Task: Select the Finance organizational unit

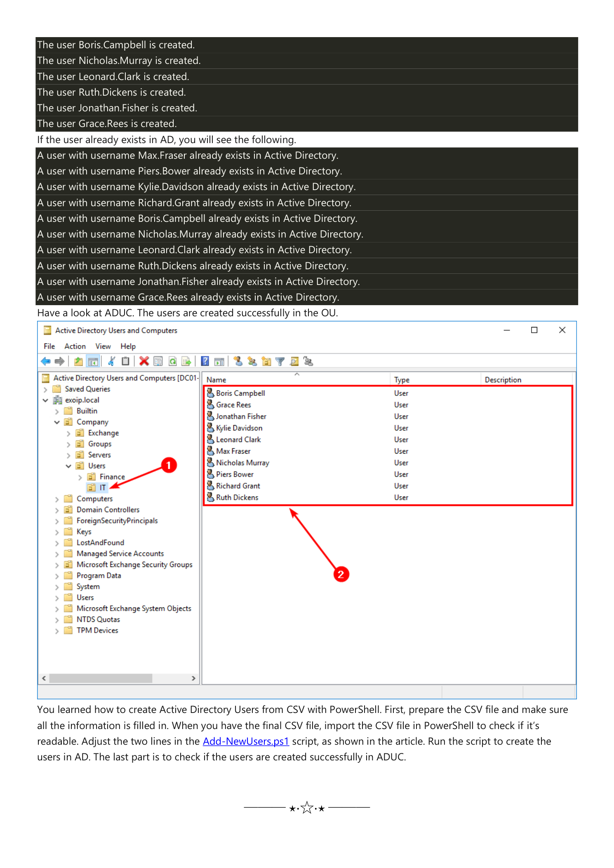Action: [112, 477]
